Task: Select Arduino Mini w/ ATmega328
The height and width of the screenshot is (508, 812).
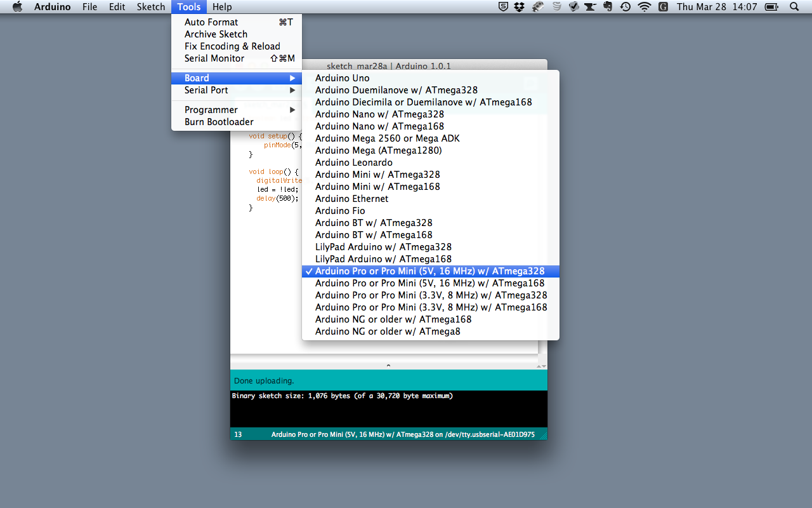Action: pyautogui.click(x=431, y=175)
